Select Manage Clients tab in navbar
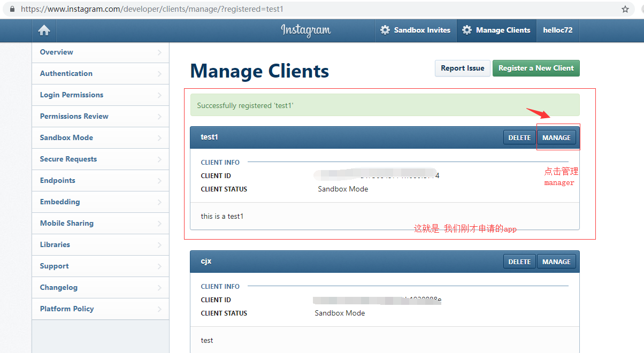This screenshot has height=353, width=644. 497,30
